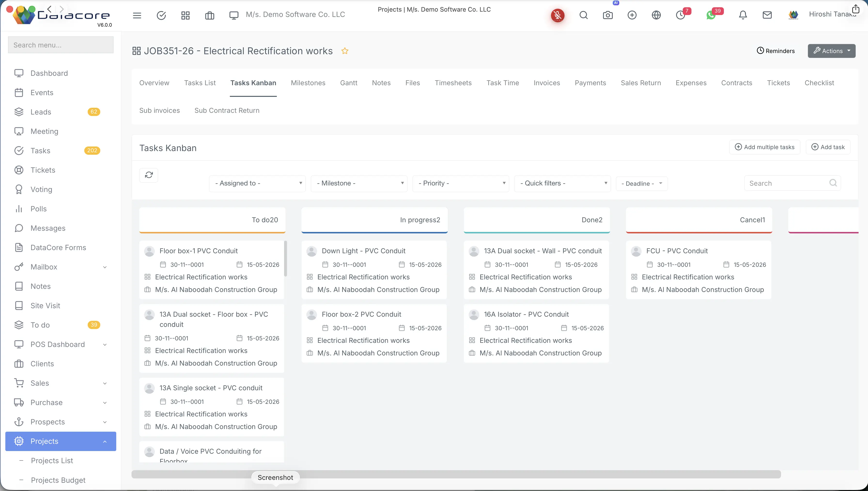The height and width of the screenshot is (491, 868).
Task: Open the Assigned to dropdown
Action: click(257, 183)
